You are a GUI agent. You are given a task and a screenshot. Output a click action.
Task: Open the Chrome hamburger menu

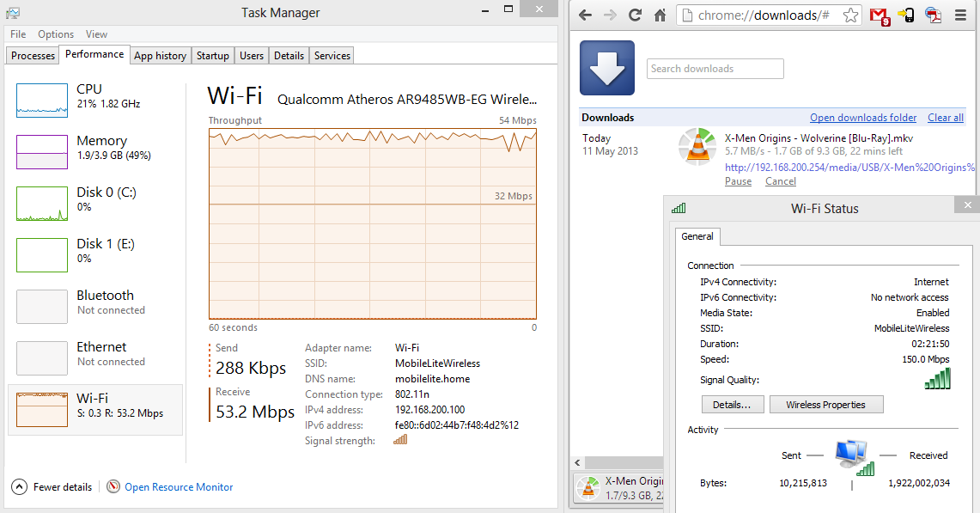tap(961, 15)
